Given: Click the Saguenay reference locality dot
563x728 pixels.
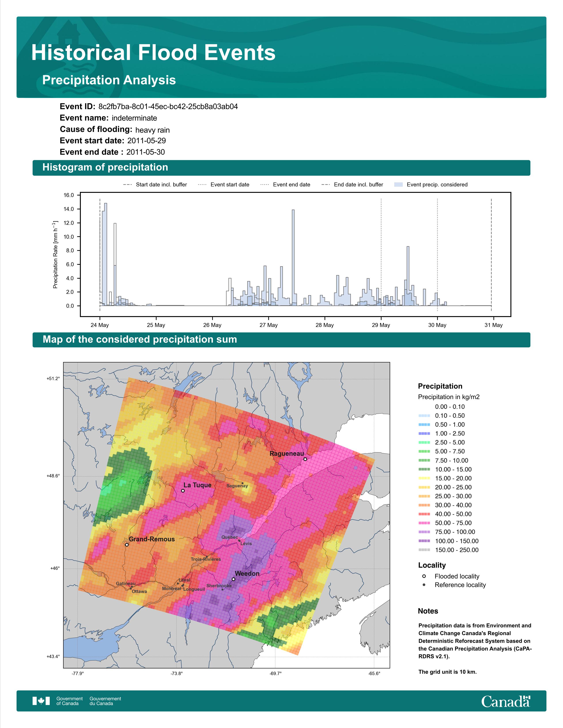Looking at the screenshot, I should [242, 483].
